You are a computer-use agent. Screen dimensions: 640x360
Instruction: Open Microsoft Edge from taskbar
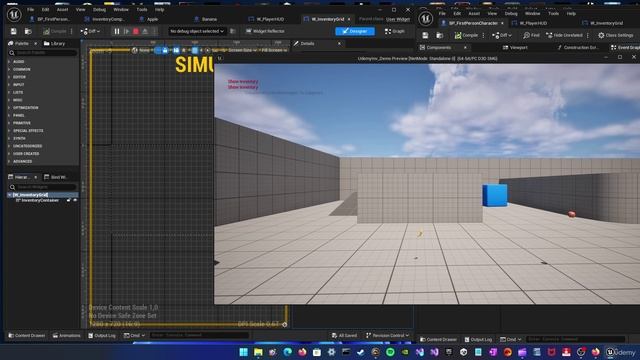click(288, 352)
